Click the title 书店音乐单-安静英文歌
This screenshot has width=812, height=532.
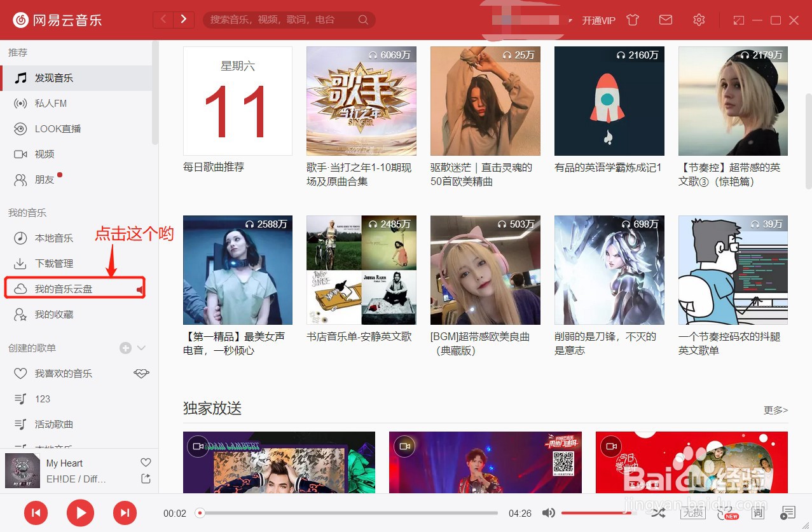[x=359, y=336]
